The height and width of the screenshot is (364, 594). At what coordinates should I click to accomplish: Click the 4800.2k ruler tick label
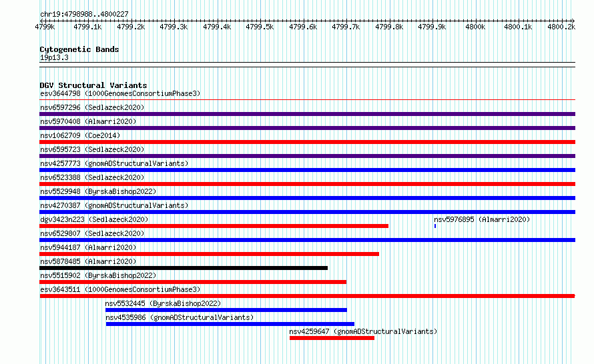pyautogui.click(x=561, y=27)
